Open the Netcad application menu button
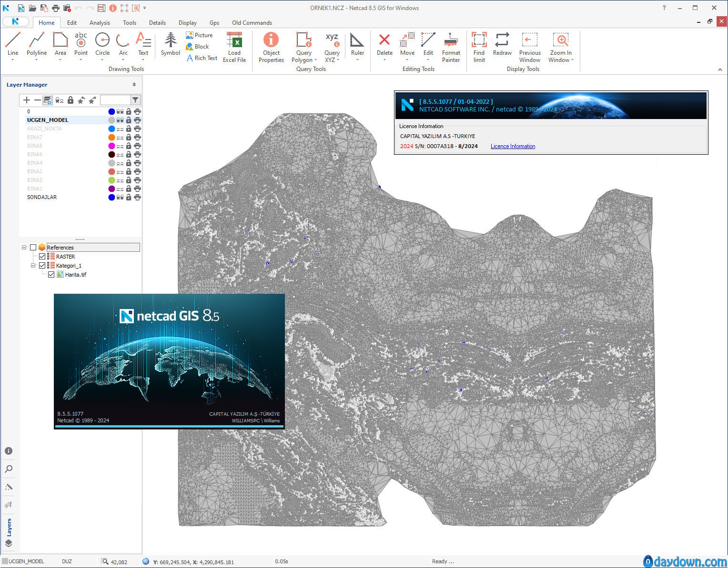Image resolution: width=728 pixels, height=568 pixels. pos(16,22)
